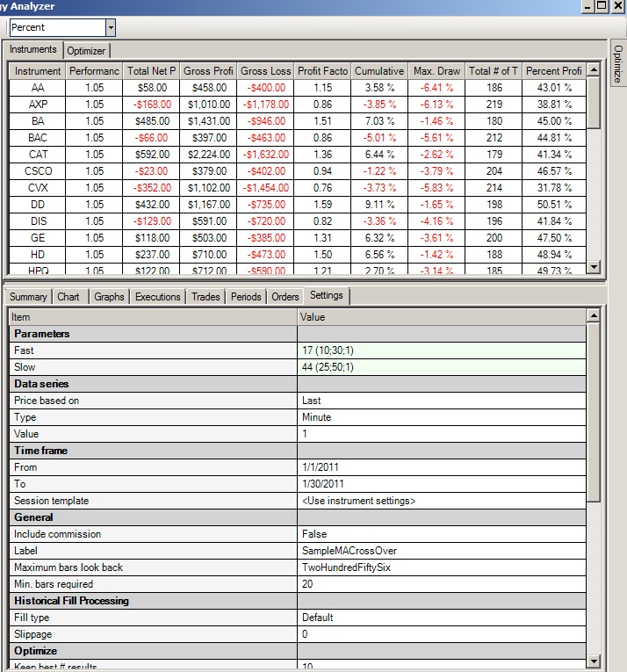Sort by Max. Draw column header
627x672 pixels.
click(x=436, y=71)
